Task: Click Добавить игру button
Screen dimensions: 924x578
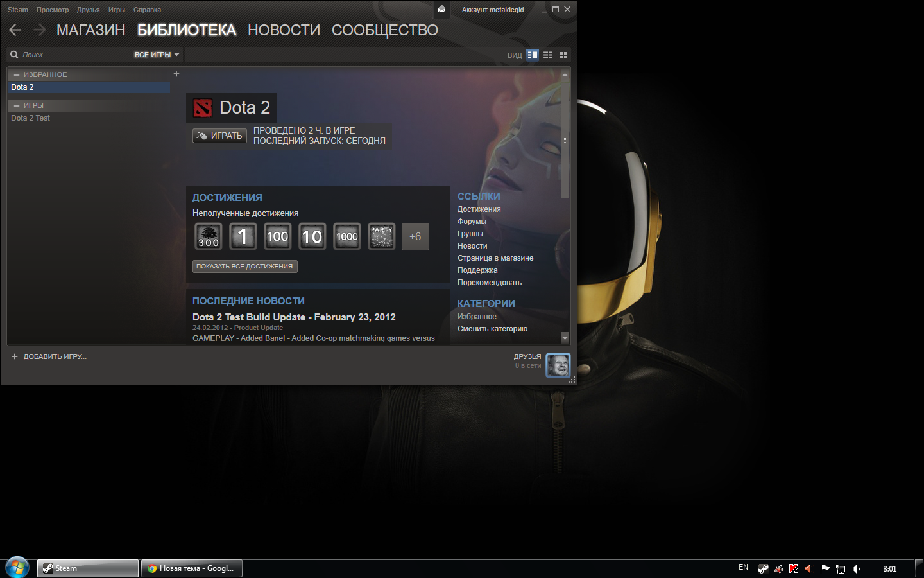Action: pos(49,356)
